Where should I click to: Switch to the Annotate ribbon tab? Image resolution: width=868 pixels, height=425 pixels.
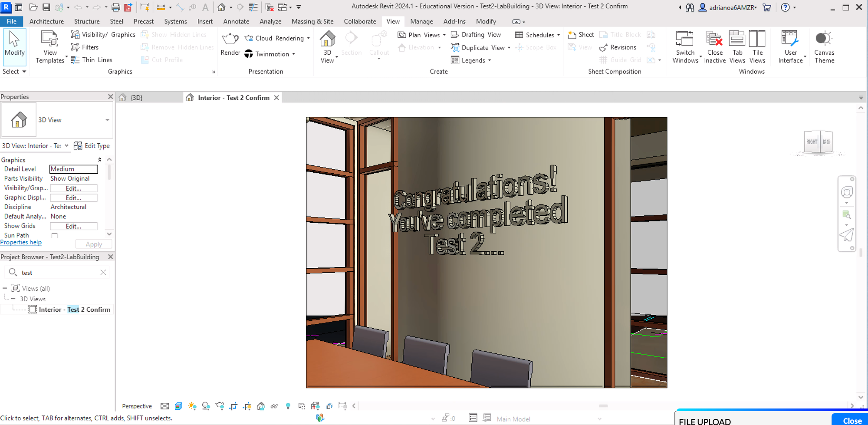click(236, 21)
